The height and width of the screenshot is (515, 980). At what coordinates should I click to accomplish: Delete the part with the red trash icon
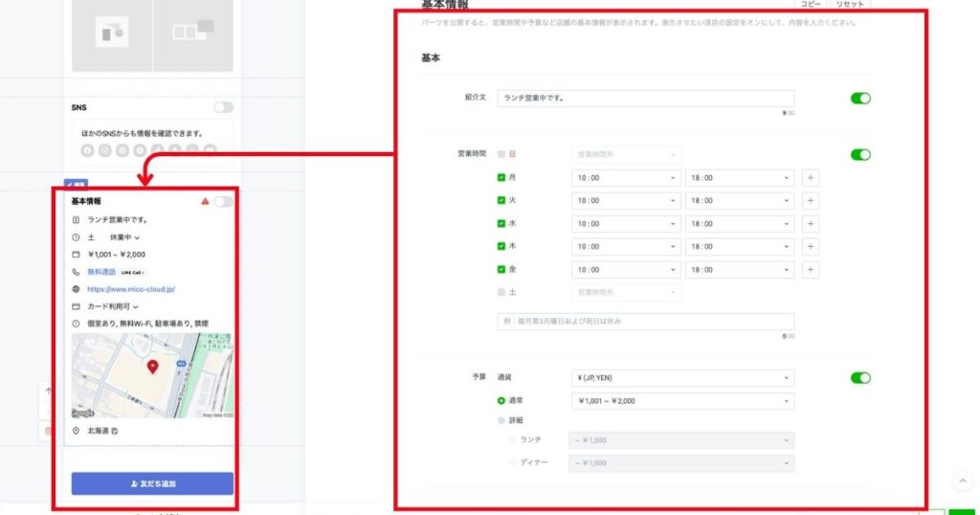[48, 431]
